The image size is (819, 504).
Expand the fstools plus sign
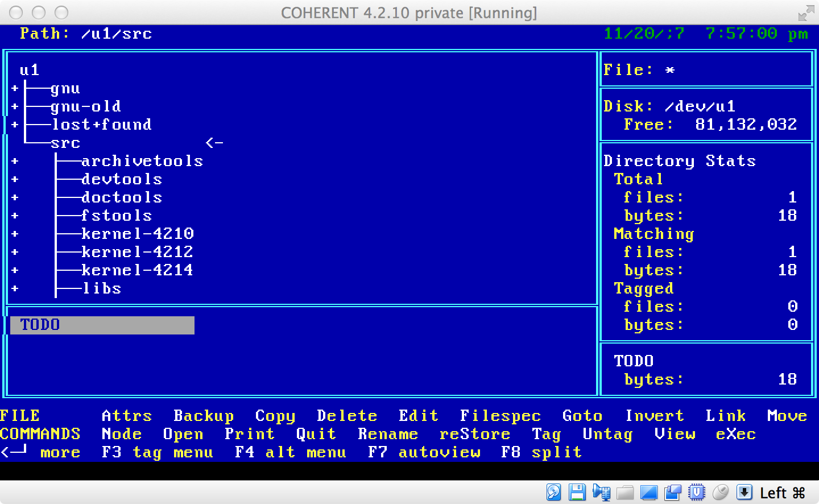point(15,216)
